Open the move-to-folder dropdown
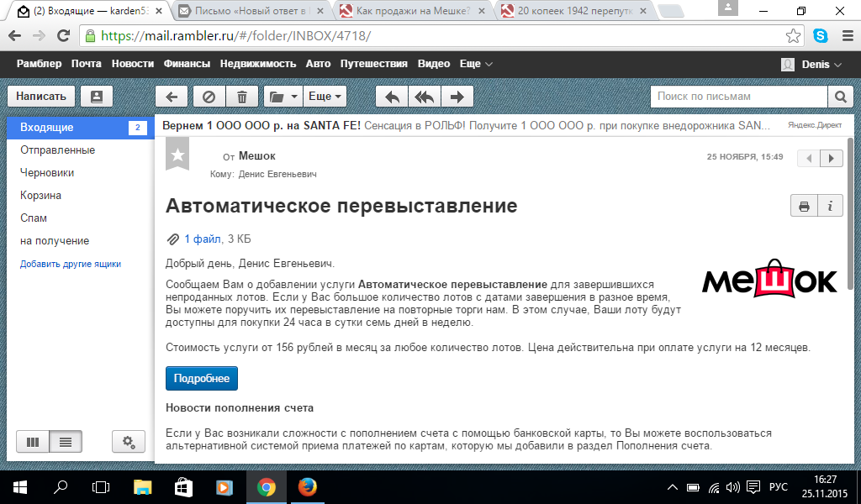This screenshot has height=504, width=861. 283,97
